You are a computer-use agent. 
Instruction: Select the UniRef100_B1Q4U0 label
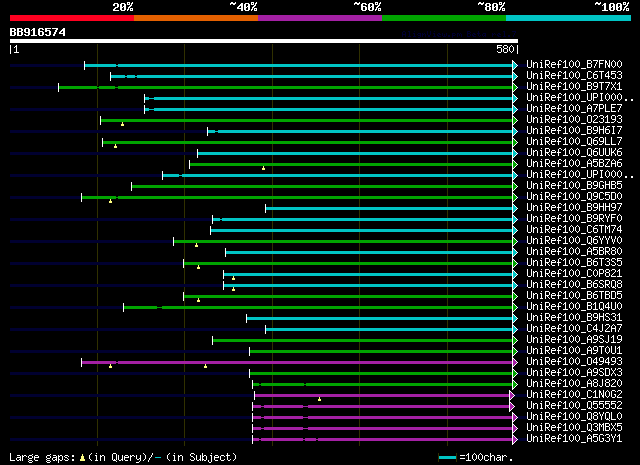coord(574,307)
